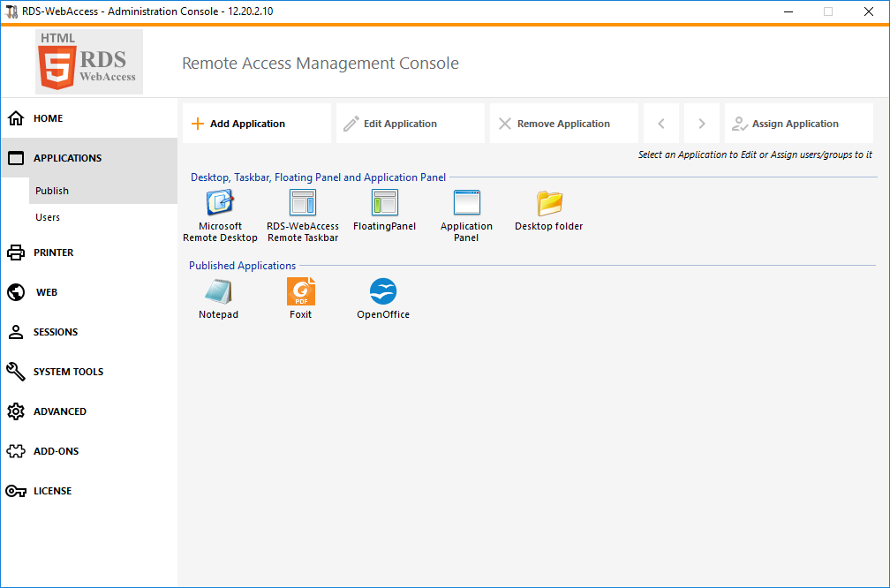Click the HTML5 RDS WebAccess logo
The width and height of the screenshot is (890, 588).
[89, 62]
